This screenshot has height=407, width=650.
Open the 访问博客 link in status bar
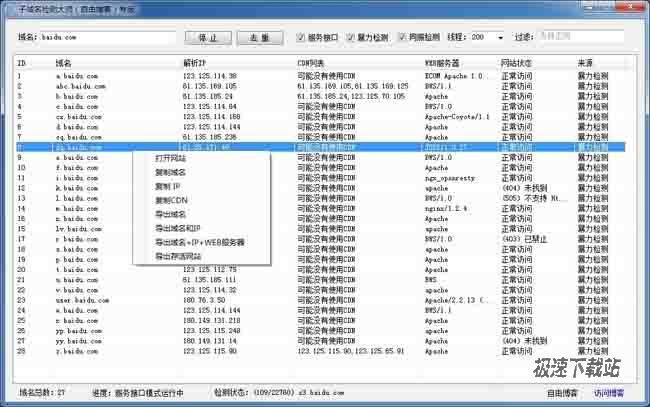609,393
